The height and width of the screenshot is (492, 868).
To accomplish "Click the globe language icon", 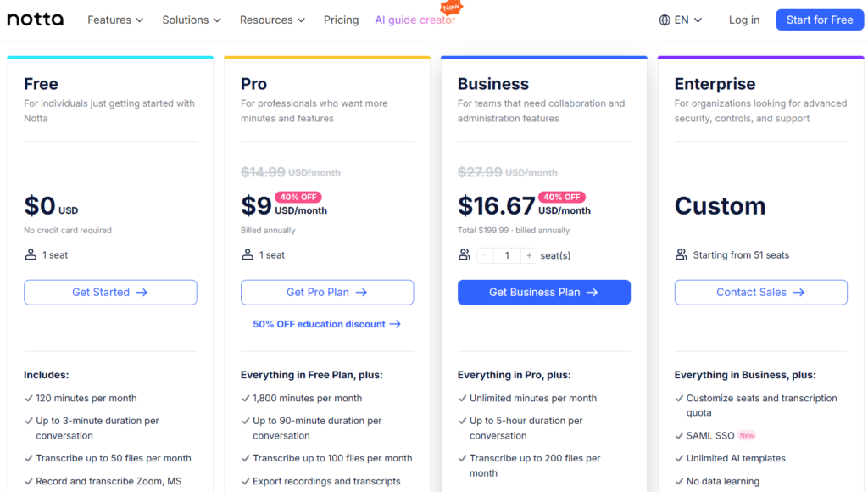I will (665, 20).
